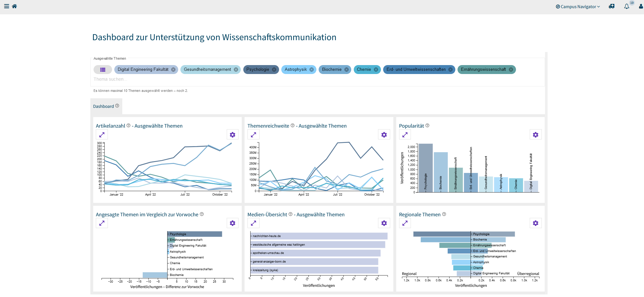Show help for Popularität title

pyautogui.click(x=428, y=126)
